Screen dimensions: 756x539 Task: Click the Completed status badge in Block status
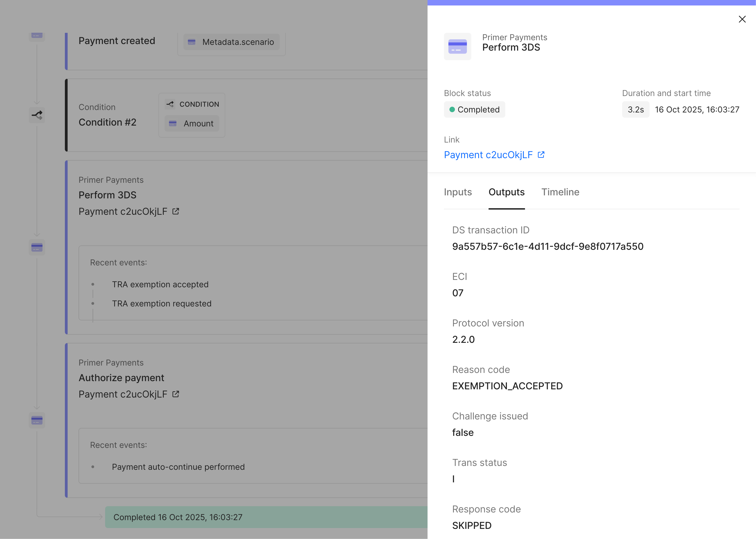click(474, 109)
